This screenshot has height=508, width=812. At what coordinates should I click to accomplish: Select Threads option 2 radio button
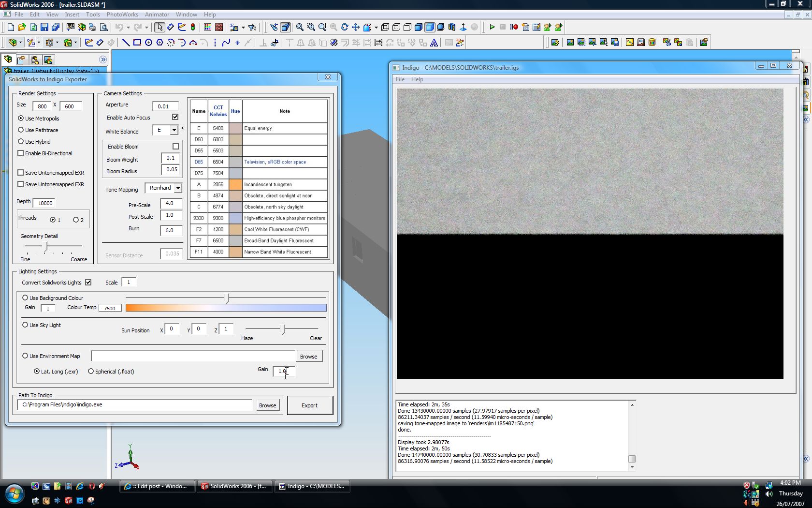coord(76,220)
